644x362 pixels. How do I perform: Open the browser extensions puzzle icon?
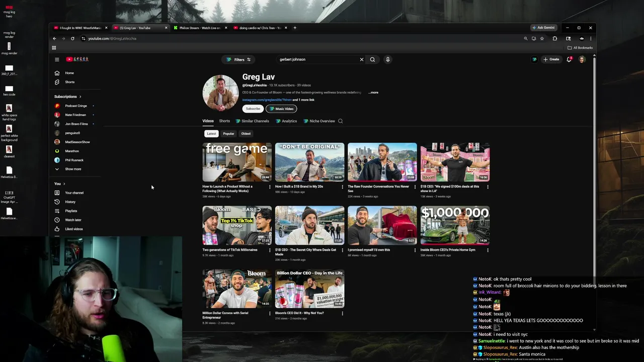click(x=555, y=39)
